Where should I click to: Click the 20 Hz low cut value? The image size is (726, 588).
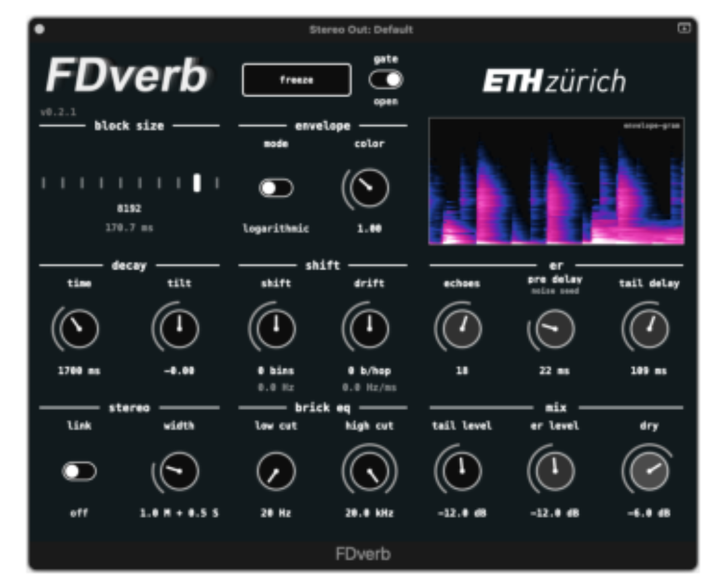(x=276, y=513)
